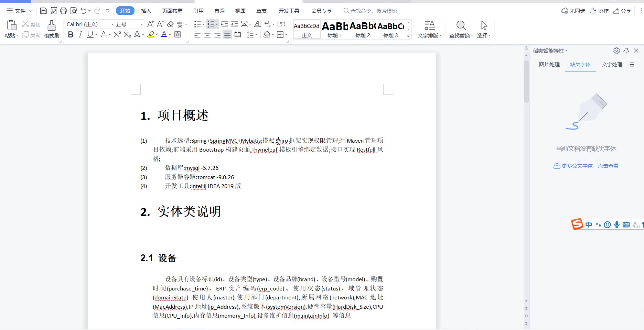
Task: Click the Format Painter (格式刷) icon
Action: click(x=52, y=29)
